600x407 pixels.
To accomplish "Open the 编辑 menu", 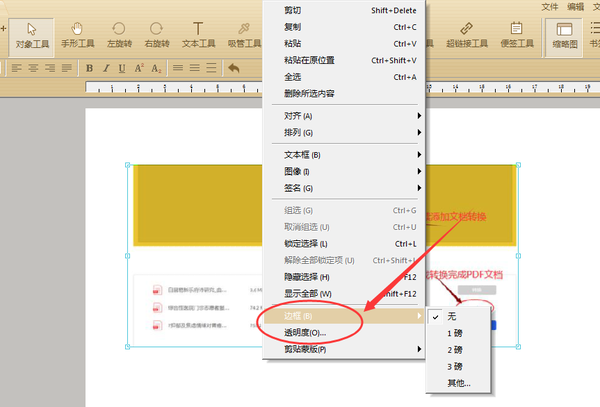I will pyautogui.click(x=576, y=7).
